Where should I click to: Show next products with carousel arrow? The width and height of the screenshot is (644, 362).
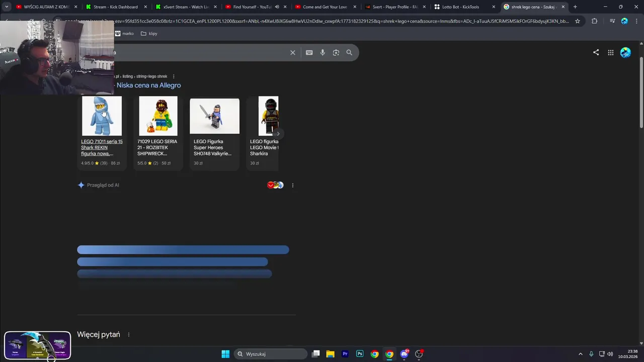coord(278,134)
